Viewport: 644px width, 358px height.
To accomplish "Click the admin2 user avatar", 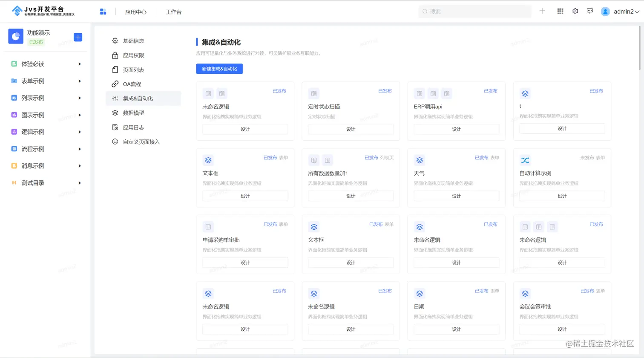I will 605,12.
